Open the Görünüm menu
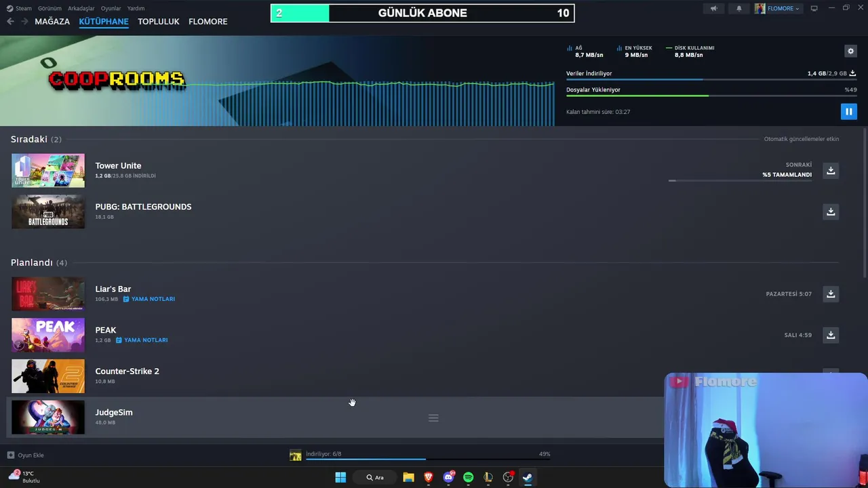 [50, 8]
